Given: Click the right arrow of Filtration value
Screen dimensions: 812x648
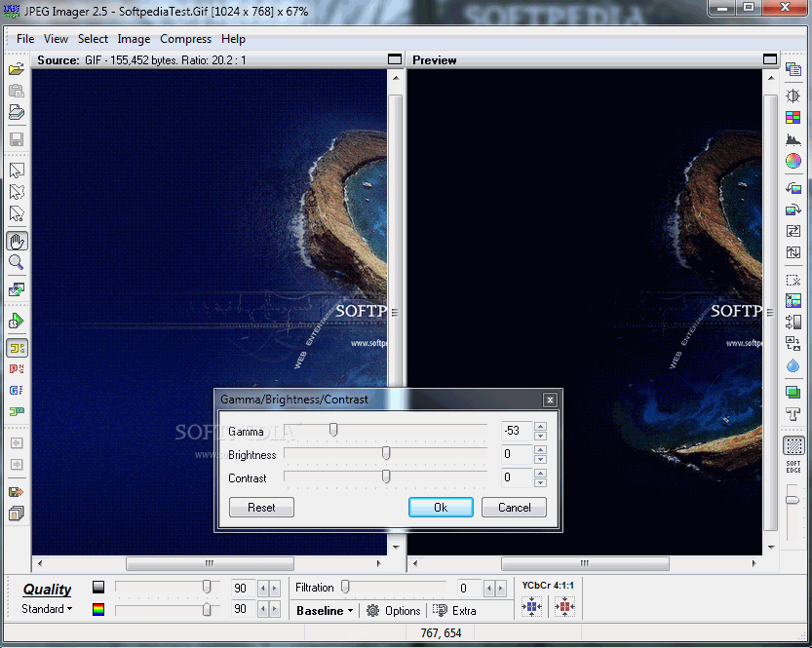Looking at the screenshot, I should coord(500,589).
